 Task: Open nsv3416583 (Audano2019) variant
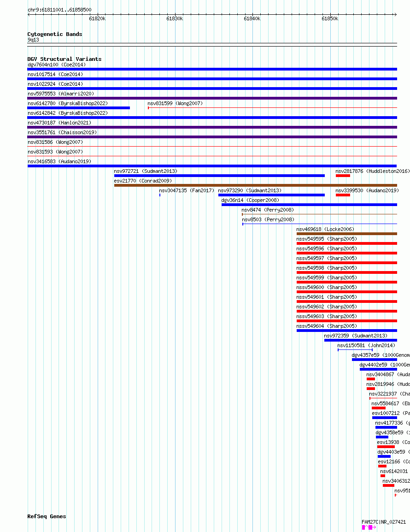tap(212, 166)
